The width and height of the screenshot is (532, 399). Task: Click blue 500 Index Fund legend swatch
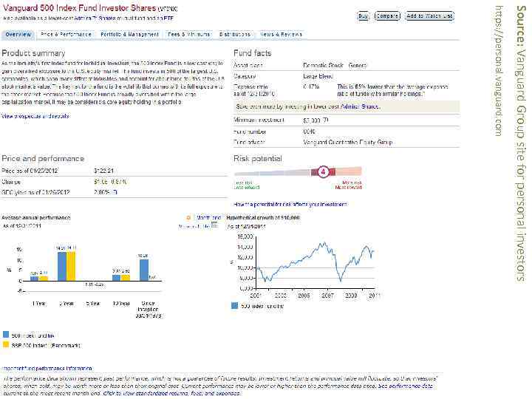[6, 335]
